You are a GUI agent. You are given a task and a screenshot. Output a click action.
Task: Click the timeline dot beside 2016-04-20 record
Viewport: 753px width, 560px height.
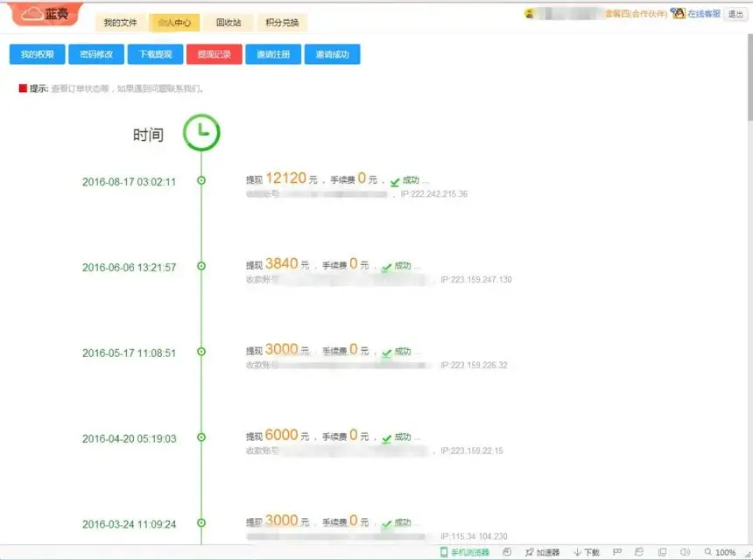point(201,438)
